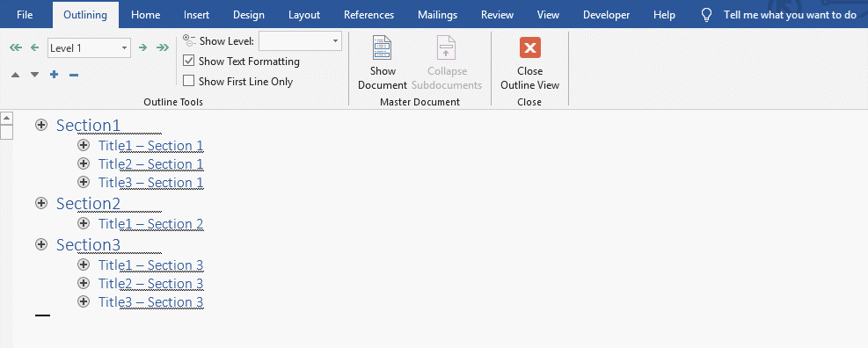The width and height of the screenshot is (868, 348).
Task: Click the blue Collapse minus icon
Action: [74, 75]
